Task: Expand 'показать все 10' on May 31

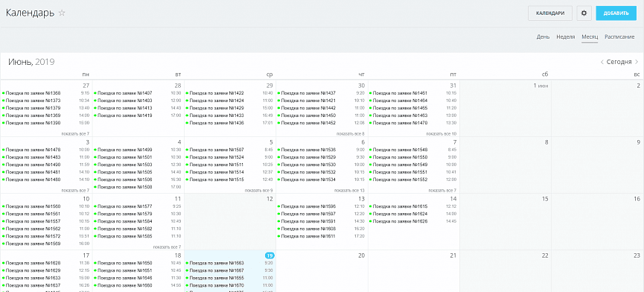Action: tap(441, 134)
